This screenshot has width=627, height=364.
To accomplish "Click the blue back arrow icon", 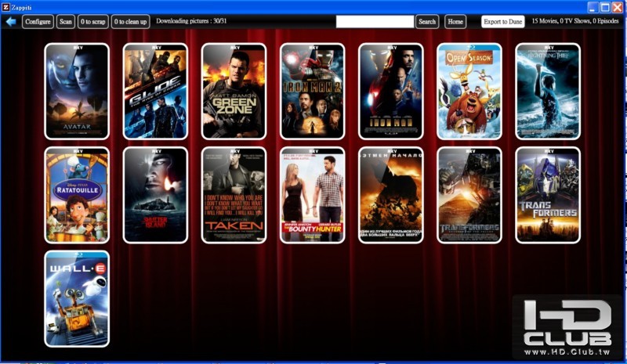I will [x=11, y=22].
